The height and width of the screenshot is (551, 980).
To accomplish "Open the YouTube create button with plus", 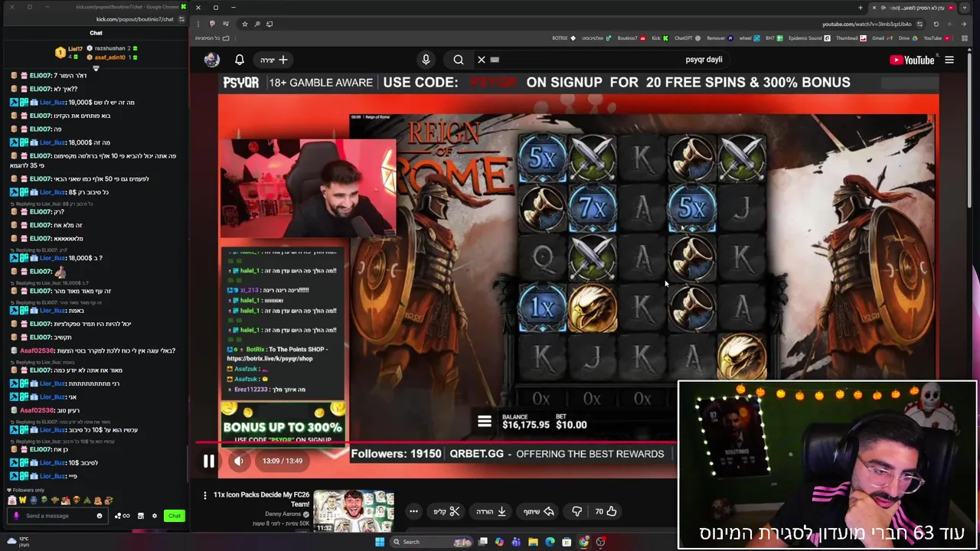I will click(x=274, y=60).
